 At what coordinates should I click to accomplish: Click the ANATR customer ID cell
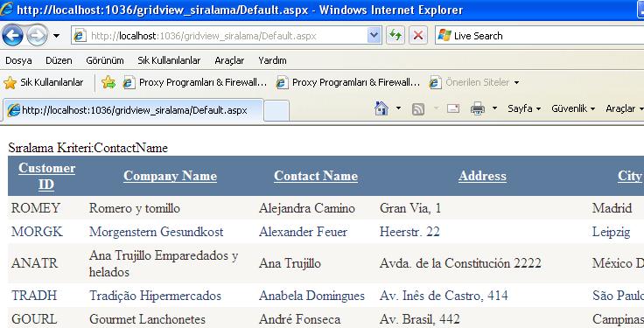(34, 263)
